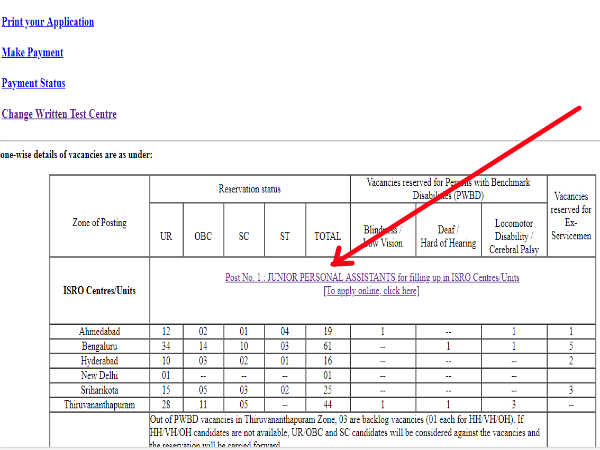Select Thiruvananthapuram TOTAL value 44
600x450 pixels.
(328, 405)
